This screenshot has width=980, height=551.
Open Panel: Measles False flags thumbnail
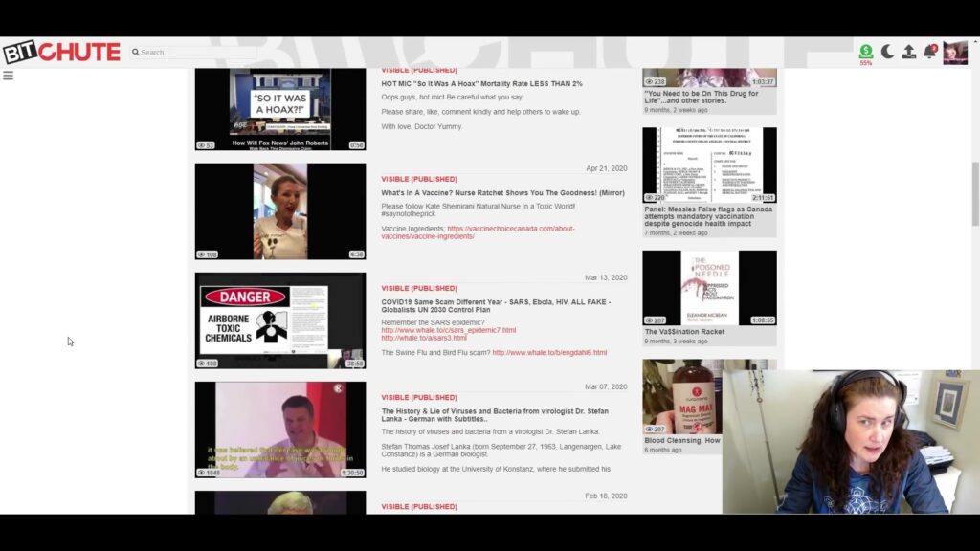pyautogui.click(x=709, y=165)
